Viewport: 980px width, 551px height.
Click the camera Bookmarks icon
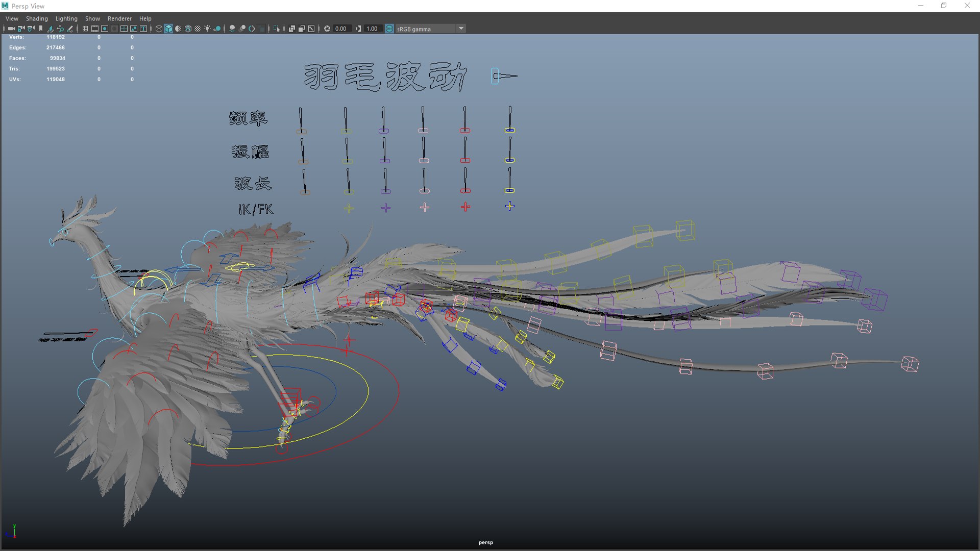click(41, 29)
